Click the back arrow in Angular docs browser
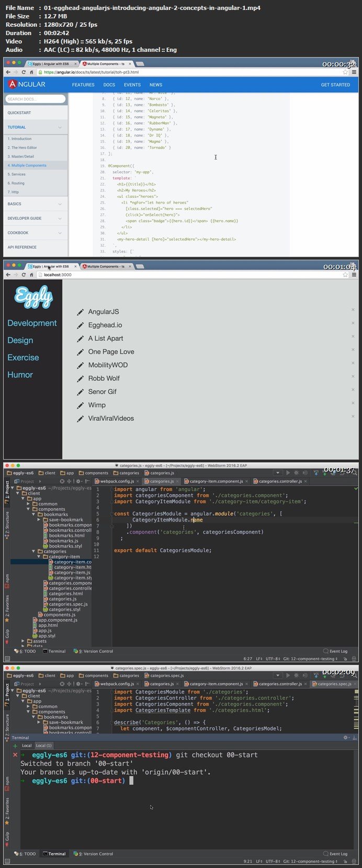The width and height of the screenshot is (362, 868). pos(7,72)
